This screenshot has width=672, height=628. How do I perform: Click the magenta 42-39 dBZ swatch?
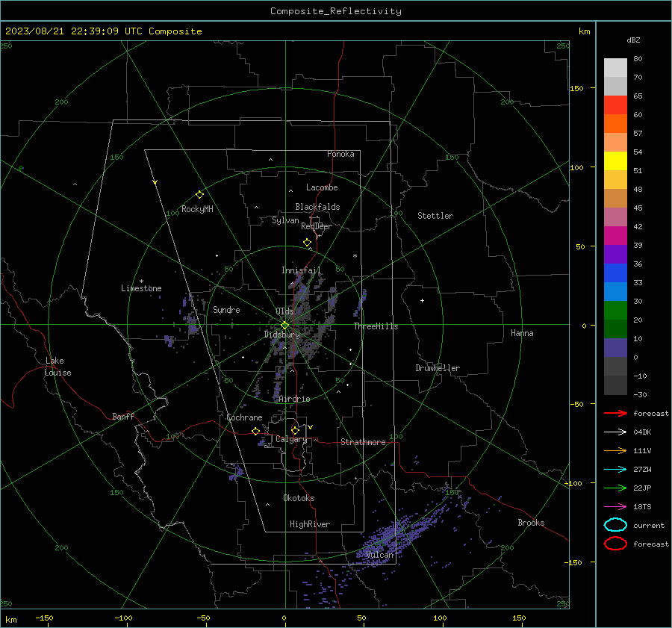click(615, 236)
